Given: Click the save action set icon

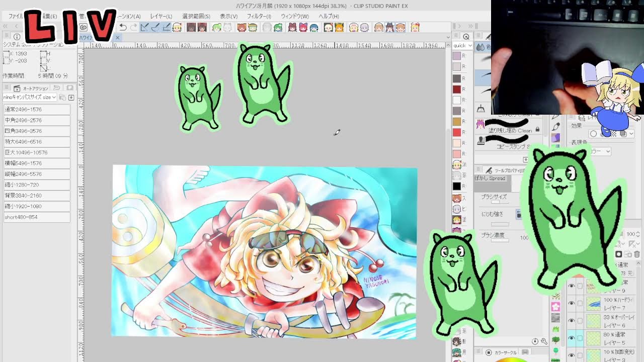Looking at the screenshot, I should [x=71, y=97].
